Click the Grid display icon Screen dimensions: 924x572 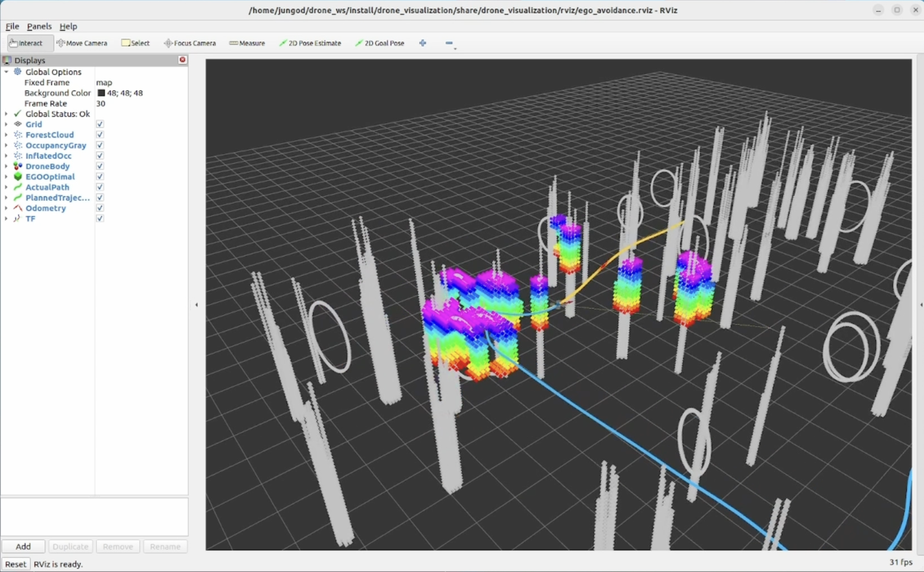tap(18, 124)
